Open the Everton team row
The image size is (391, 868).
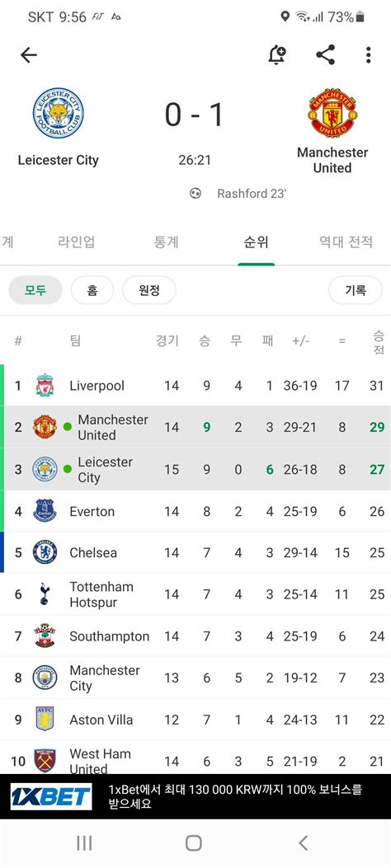click(x=195, y=511)
